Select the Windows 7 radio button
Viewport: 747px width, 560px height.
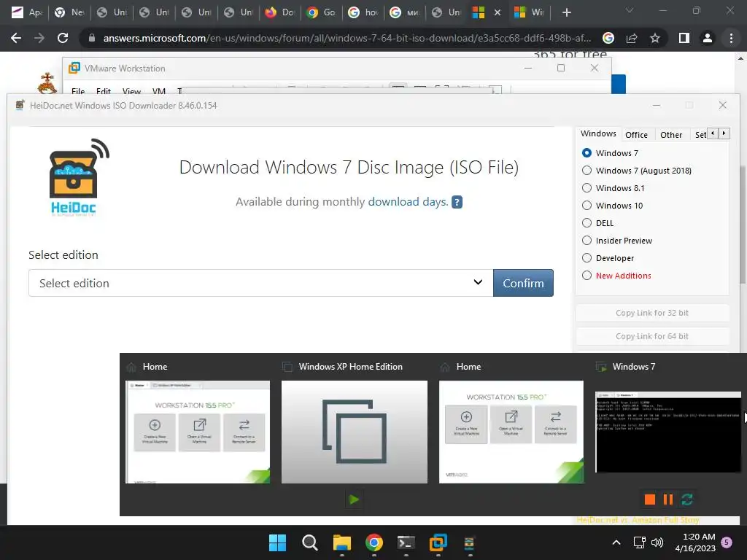(587, 153)
